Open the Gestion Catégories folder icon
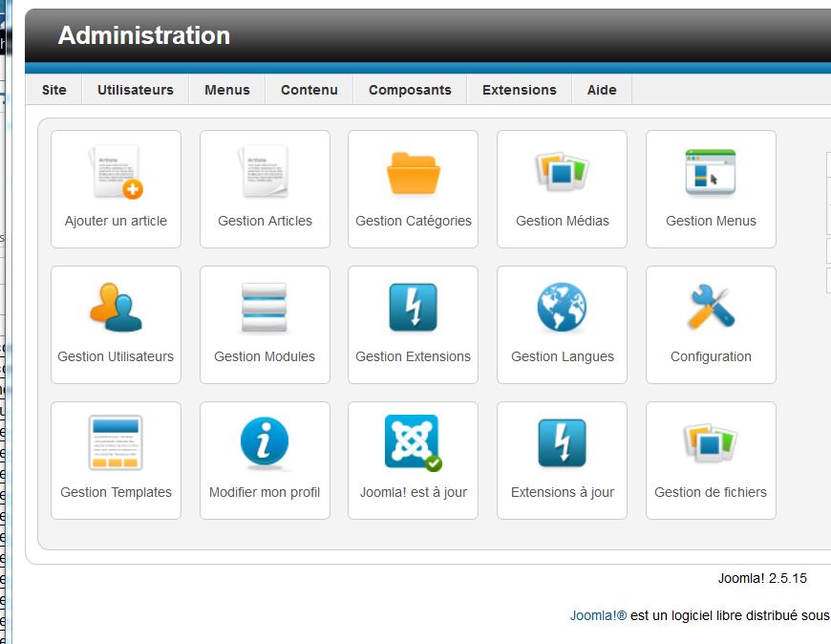This screenshot has width=831, height=644. [x=413, y=173]
